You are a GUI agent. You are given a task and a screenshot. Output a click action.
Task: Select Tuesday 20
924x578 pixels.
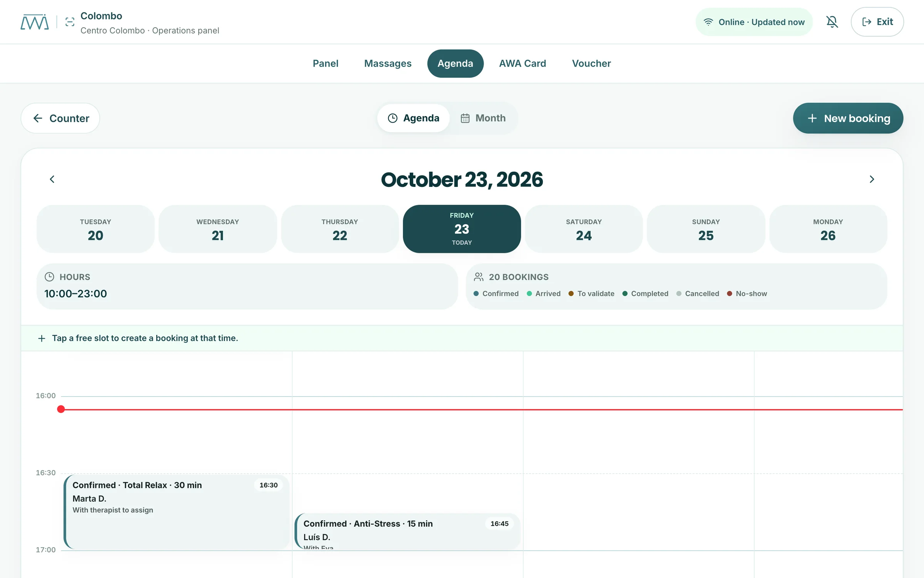95,229
